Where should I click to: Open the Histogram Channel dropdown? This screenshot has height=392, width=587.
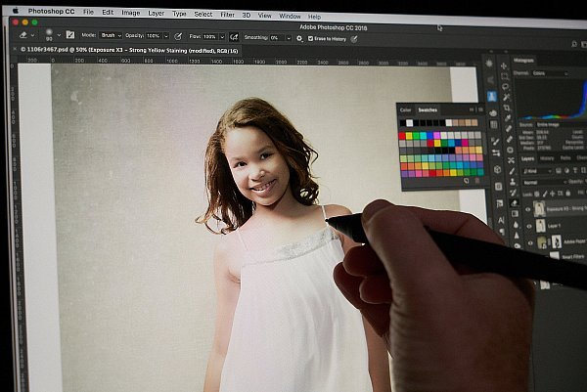pos(550,73)
